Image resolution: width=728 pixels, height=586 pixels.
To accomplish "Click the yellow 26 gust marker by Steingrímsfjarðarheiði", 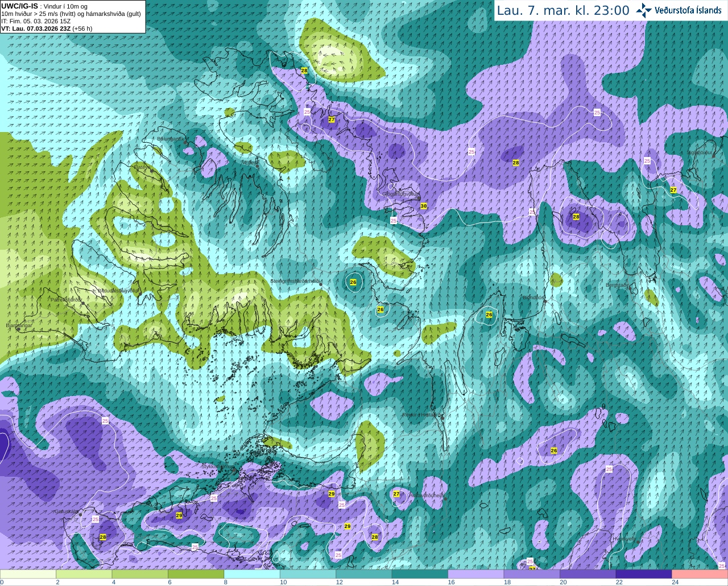I will click(x=353, y=282).
